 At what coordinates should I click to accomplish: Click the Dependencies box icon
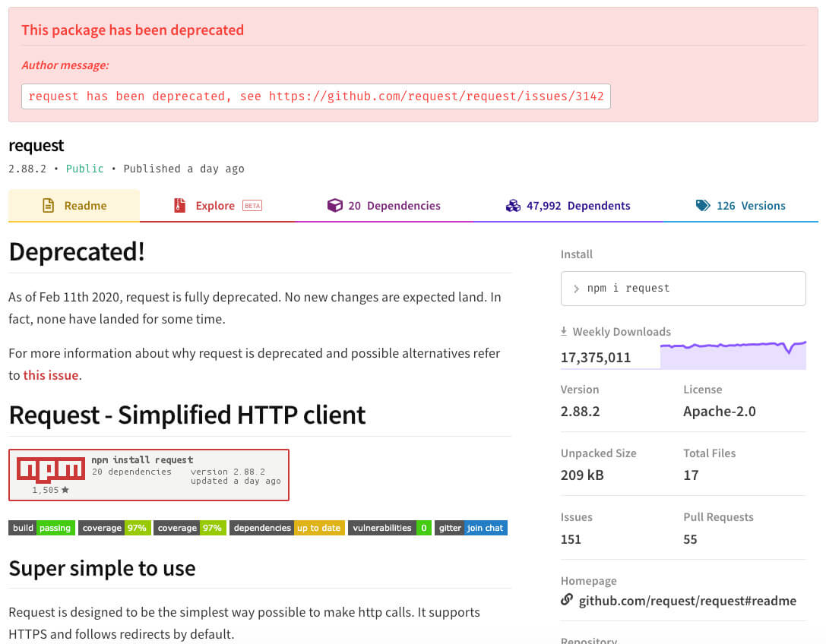click(334, 205)
